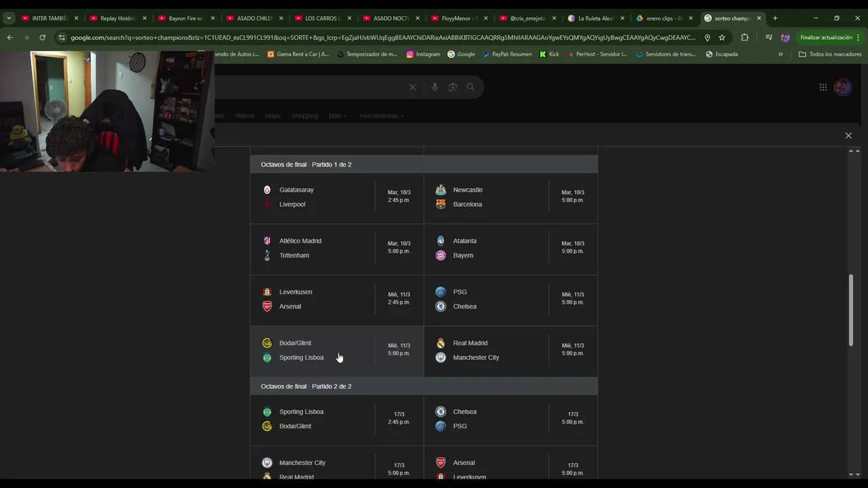Open the media control icon in the toolbar
This screenshot has width=868, height=488.
768,37
